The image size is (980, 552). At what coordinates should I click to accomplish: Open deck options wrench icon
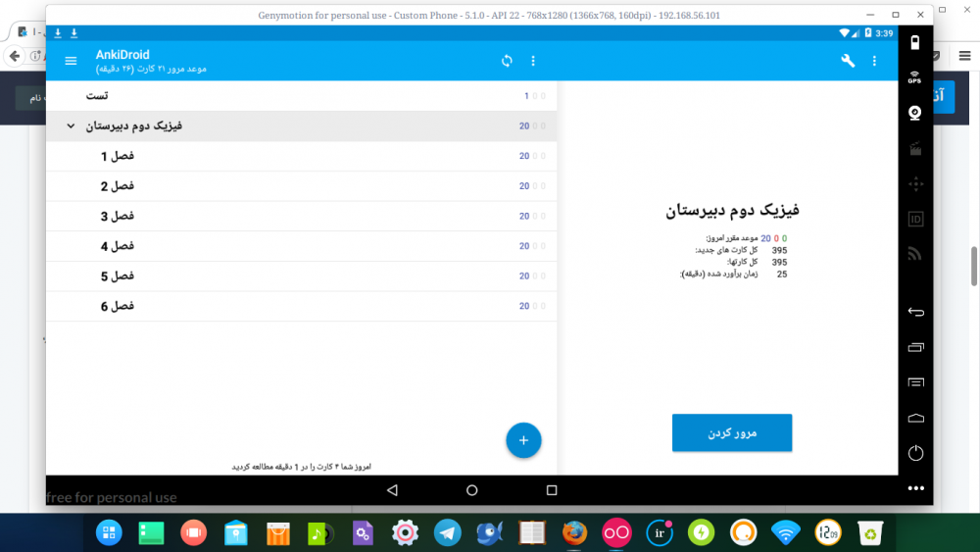tap(848, 61)
